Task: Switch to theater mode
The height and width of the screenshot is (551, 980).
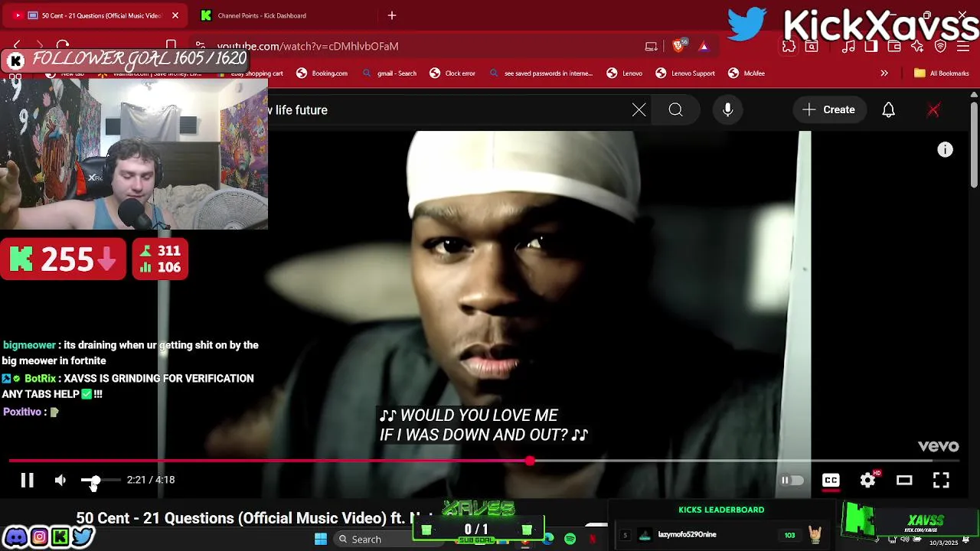Action: [904, 480]
